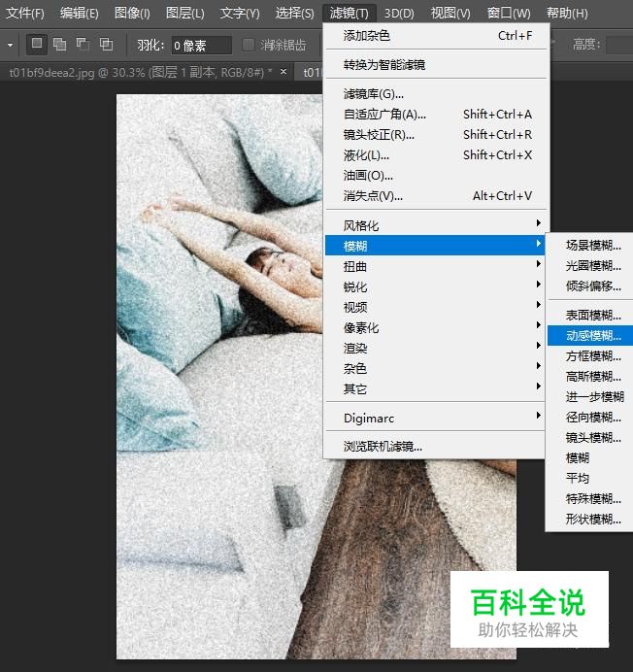Select the Intersect with selection icon
633x672 pixels.
click(x=106, y=44)
